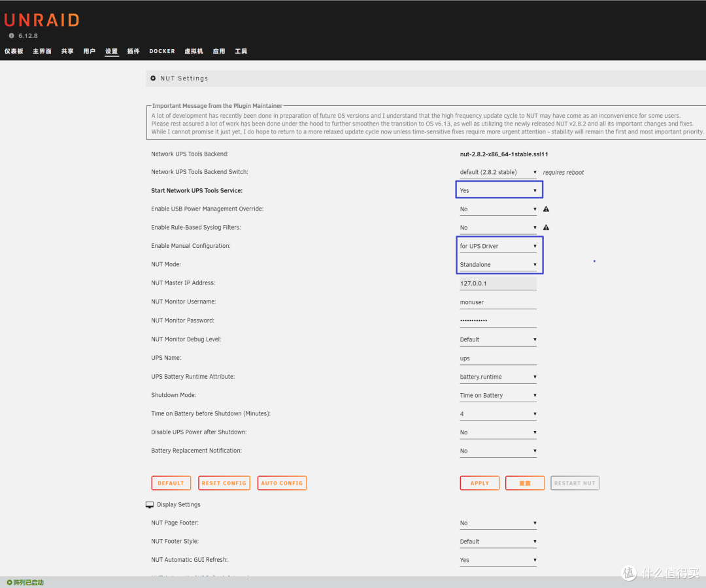Click the UPS Name input field
706x588 pixels.
pyautogui.click(x=498, y=358)
